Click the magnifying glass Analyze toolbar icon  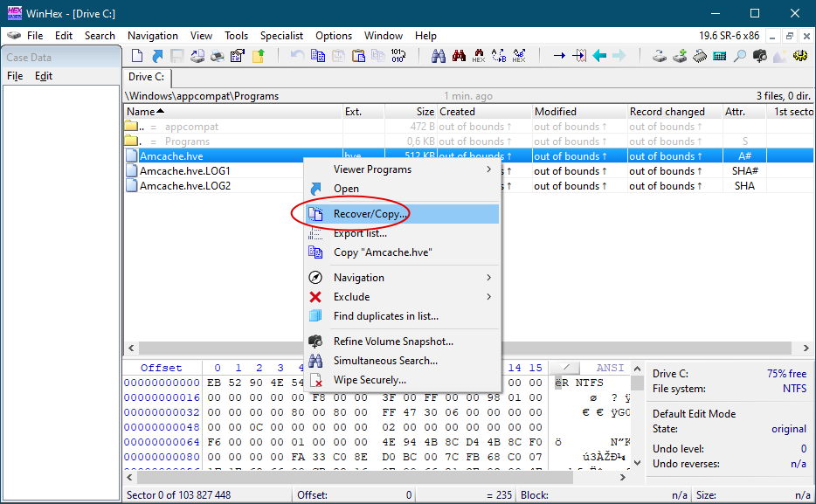click(739, 56)
